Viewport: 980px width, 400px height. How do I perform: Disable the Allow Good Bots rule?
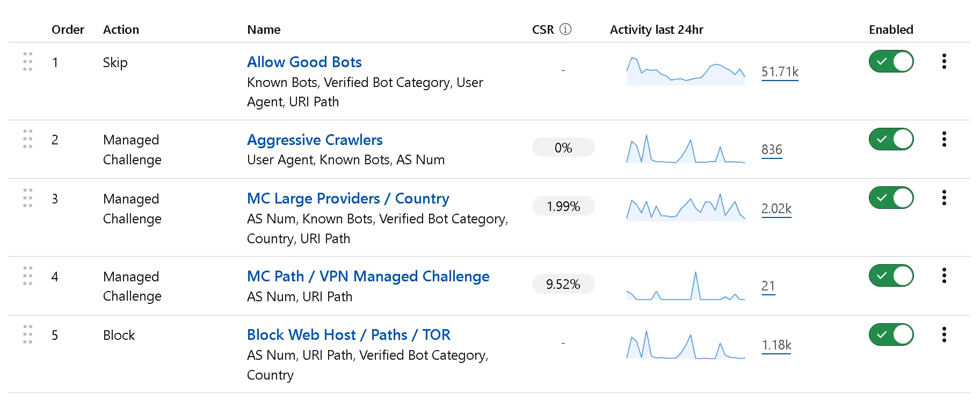891,61
